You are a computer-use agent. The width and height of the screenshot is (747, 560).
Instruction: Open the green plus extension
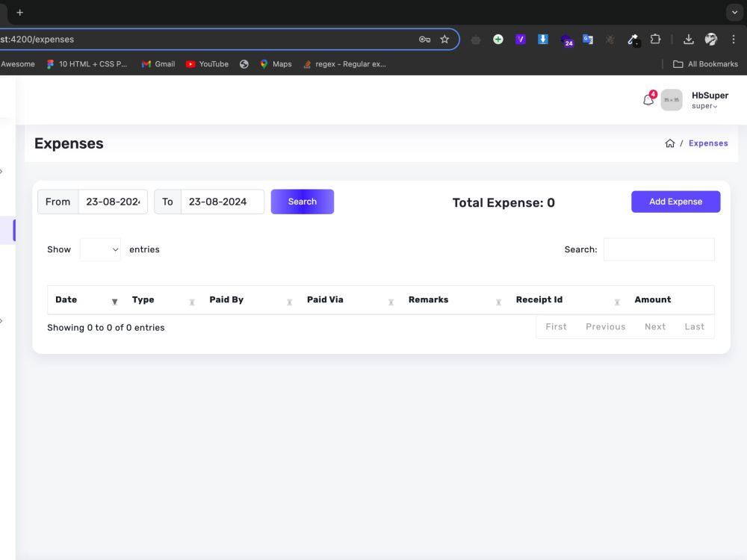498,40
